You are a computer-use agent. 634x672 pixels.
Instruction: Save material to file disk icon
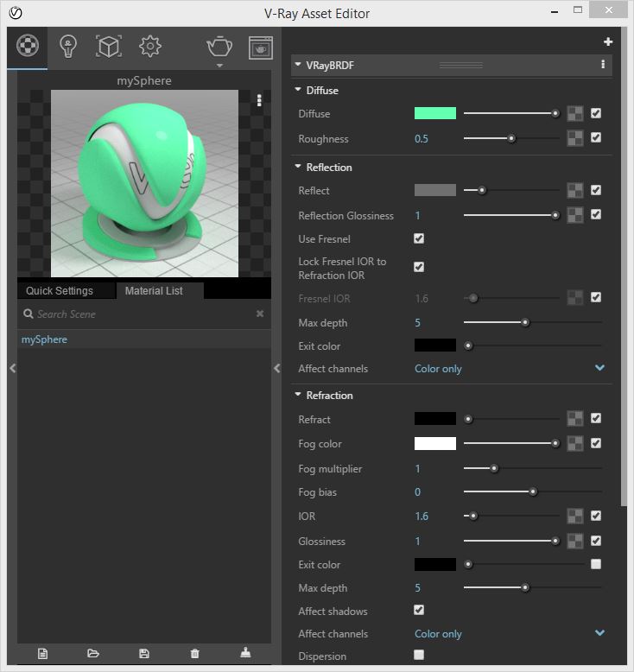click(x=144, y=654)
